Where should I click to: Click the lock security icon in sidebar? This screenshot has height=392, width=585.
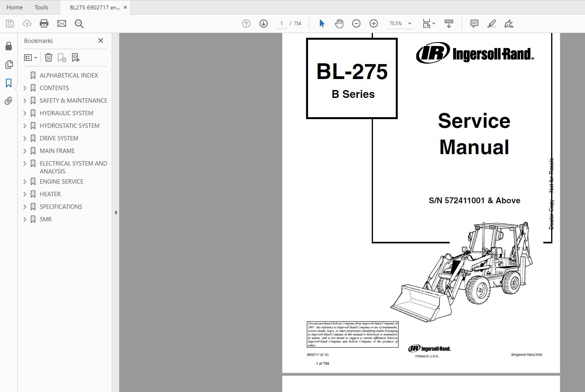click(9, 46)
